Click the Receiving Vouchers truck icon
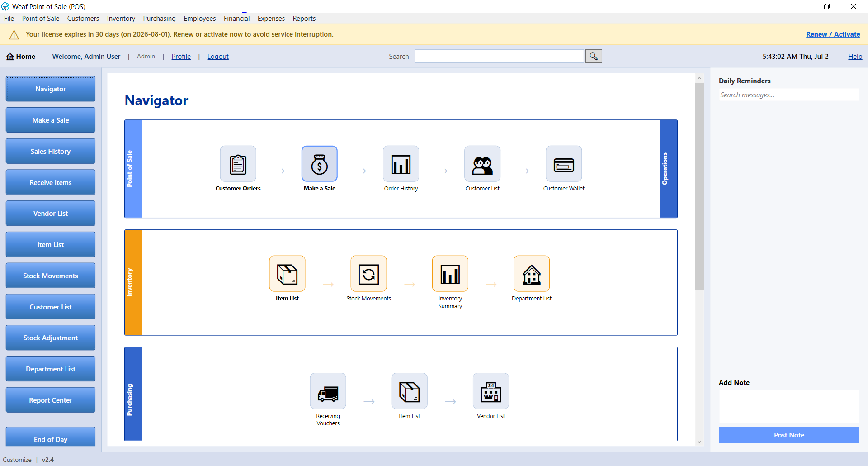This screenshot has height=466, width=868. point(328,391)
